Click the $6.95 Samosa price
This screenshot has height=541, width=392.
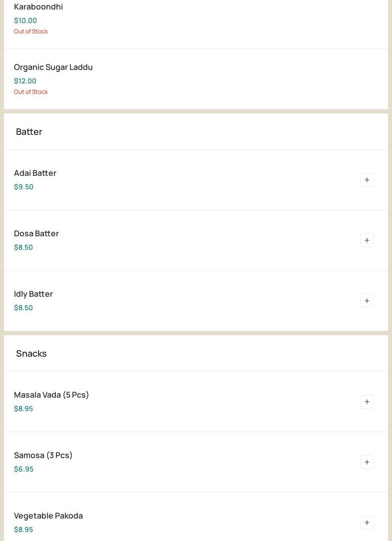pos(23,469)
